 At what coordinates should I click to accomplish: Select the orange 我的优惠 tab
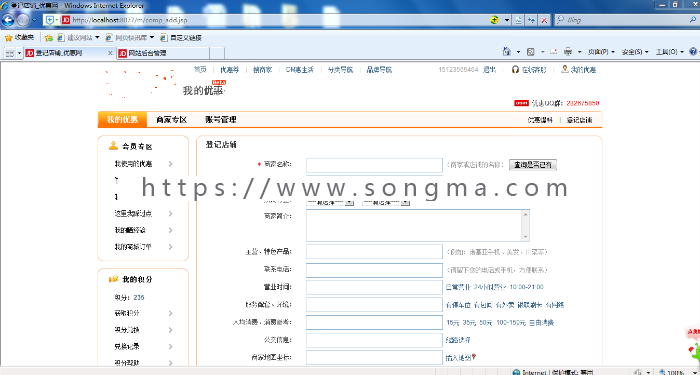tap(122, 120)
